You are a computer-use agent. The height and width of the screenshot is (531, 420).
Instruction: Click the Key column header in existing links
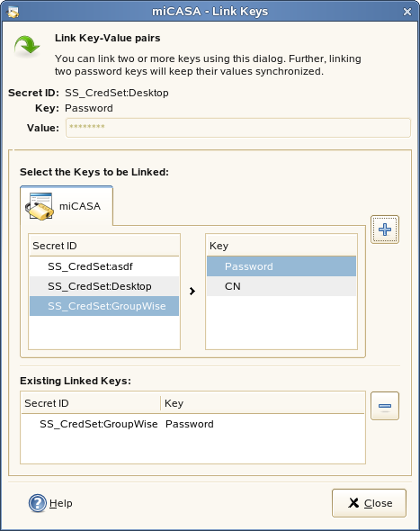pos(263,403)
